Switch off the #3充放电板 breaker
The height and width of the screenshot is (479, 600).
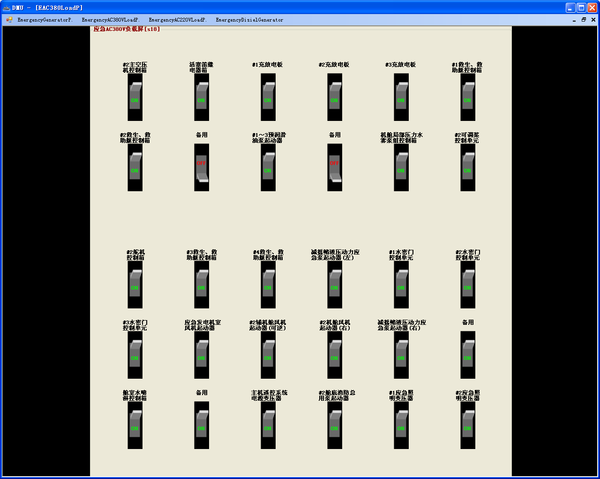(400, 98)
